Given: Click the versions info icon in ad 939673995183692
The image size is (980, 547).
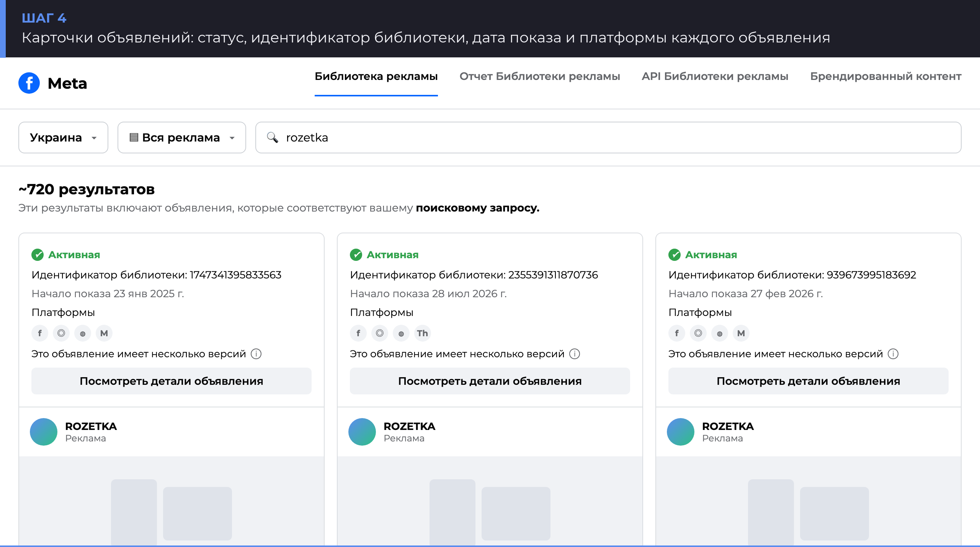Looking at the screenshot, I should (893, 354).
